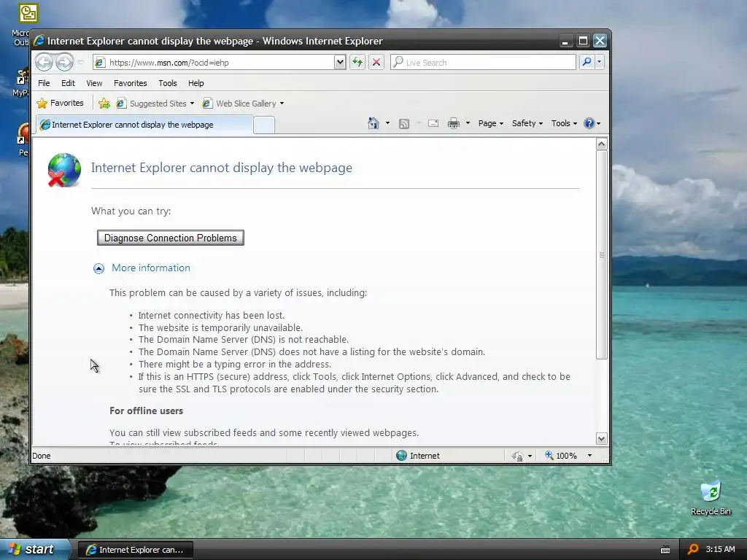Open the Help menu
747x560 pixels.
[x=196, y=83]
